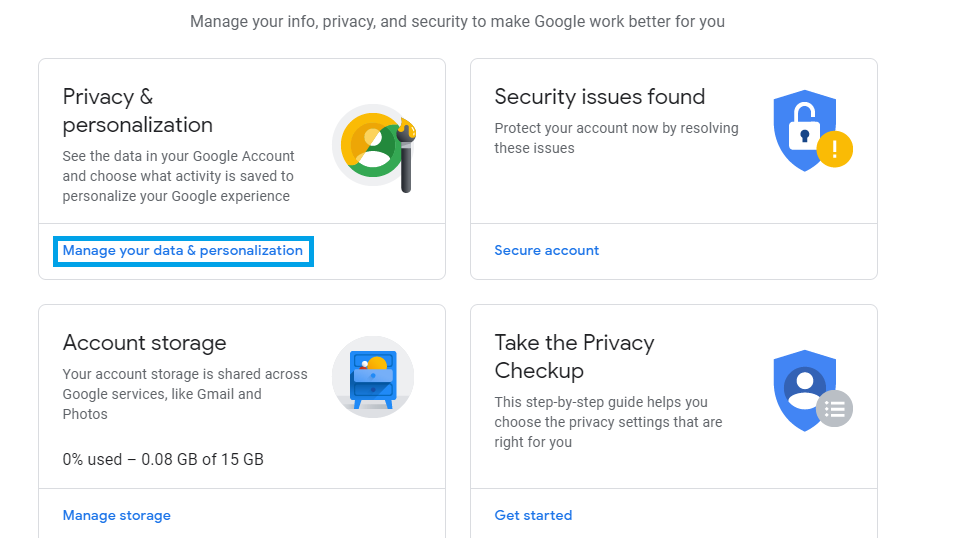Select the Security issues found heading
967x538 pixels.
(599, 97)
